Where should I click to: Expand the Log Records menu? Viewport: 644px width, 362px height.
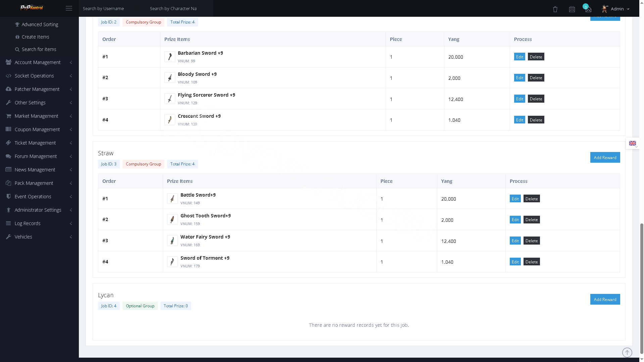click(39, 223)
